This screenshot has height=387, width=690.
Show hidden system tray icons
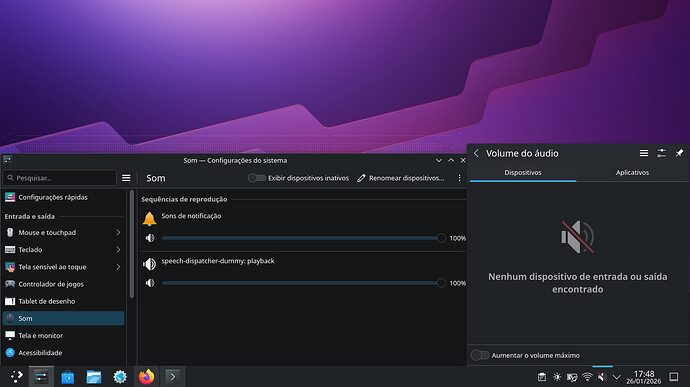[x=617, y=377]
